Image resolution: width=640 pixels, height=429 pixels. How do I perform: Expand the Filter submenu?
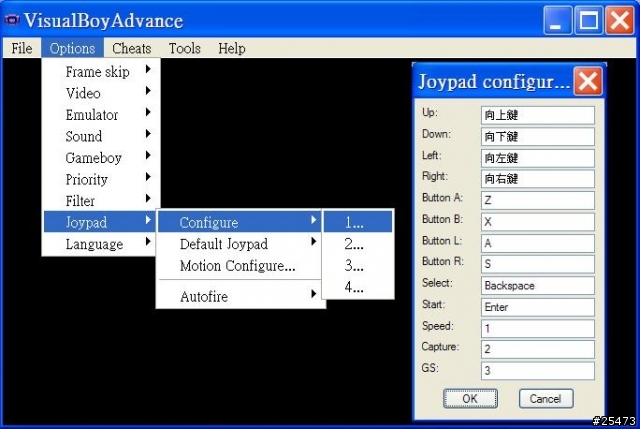100,201
